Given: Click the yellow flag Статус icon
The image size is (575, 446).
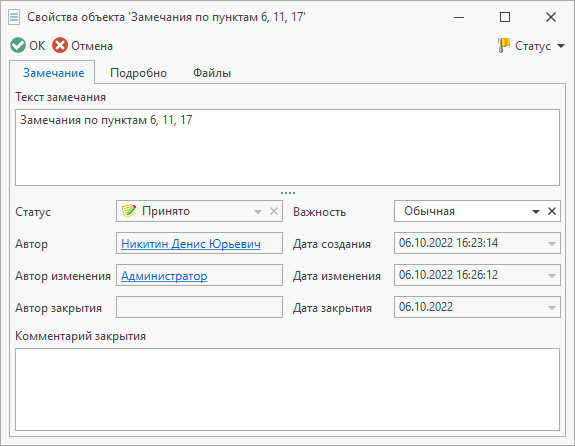Looking at the screenshot, I should (x=504, y=45).
